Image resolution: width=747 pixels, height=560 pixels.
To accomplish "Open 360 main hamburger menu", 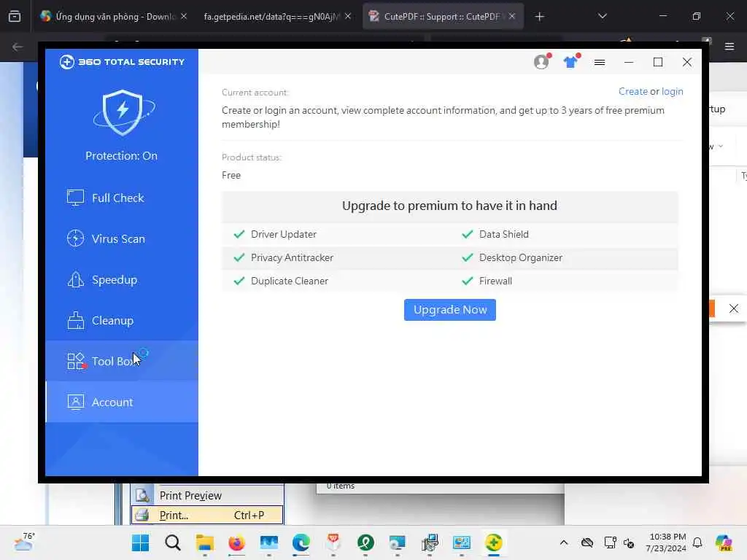I will [x=600, y=62].
